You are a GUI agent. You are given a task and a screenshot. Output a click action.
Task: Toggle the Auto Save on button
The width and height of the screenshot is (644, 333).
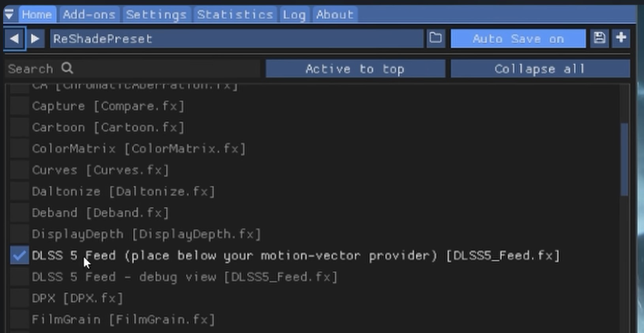coord(518,39)
